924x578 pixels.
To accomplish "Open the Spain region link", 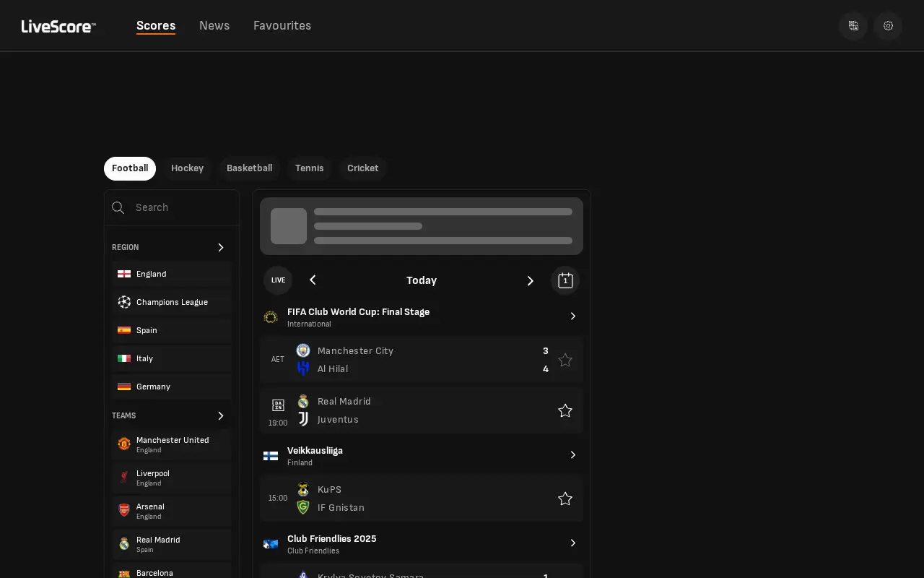I will (172, 331).
